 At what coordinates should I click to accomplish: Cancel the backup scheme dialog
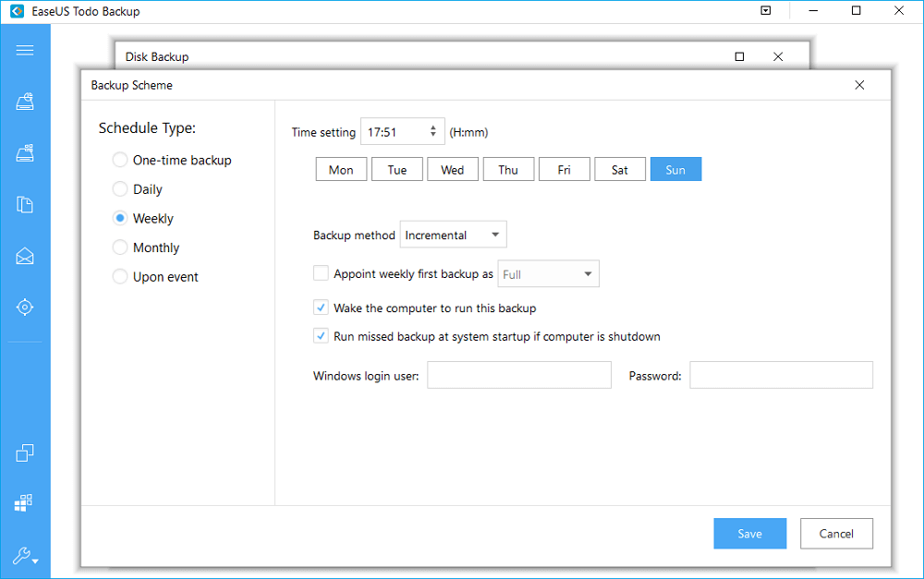837,534
